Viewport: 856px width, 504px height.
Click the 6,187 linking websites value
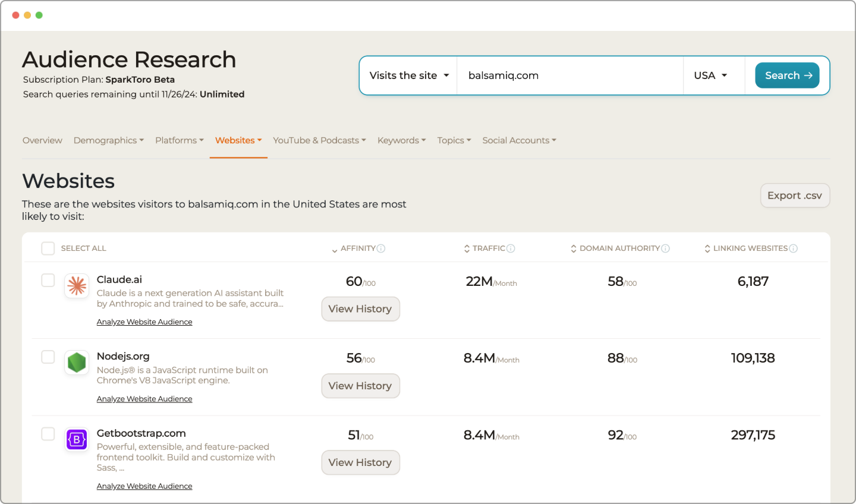(x=753, y=282)
